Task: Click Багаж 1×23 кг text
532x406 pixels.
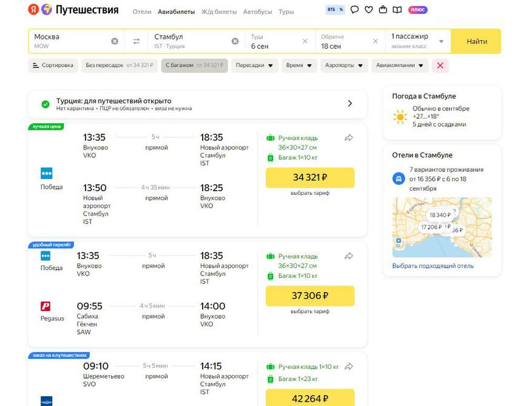Action: 298,379
